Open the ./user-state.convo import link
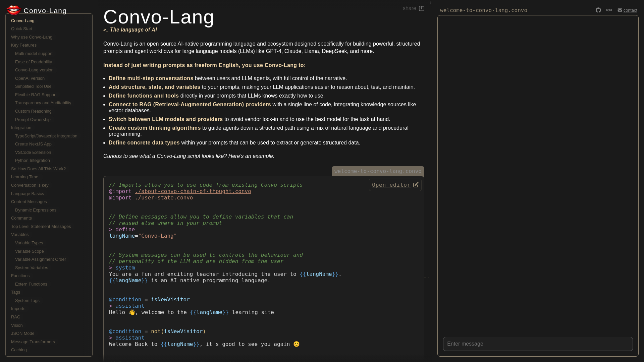 coord(164,198)
